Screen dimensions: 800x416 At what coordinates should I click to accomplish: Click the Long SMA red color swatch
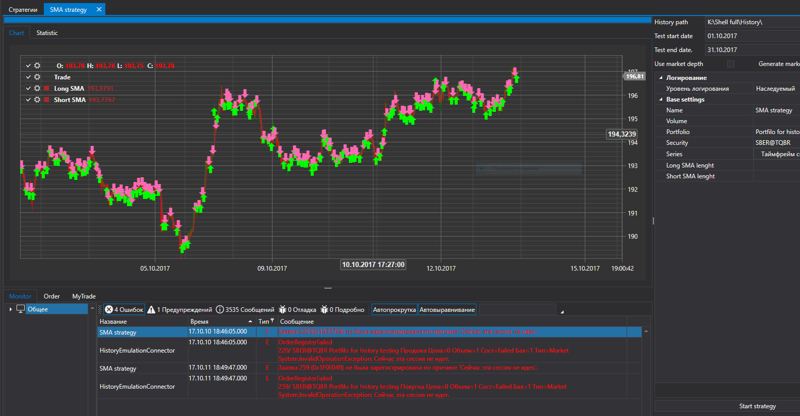(x=47, y=88)
